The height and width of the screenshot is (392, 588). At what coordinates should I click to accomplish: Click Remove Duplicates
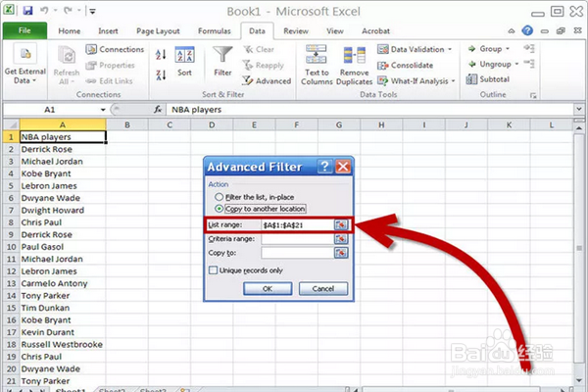tap(355, 65)
